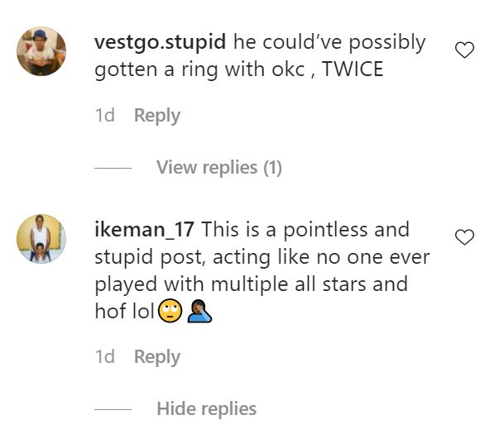Open vestgo.stupid's profile picture
Viewport: 504px width, 439px height.
(41, 50)
